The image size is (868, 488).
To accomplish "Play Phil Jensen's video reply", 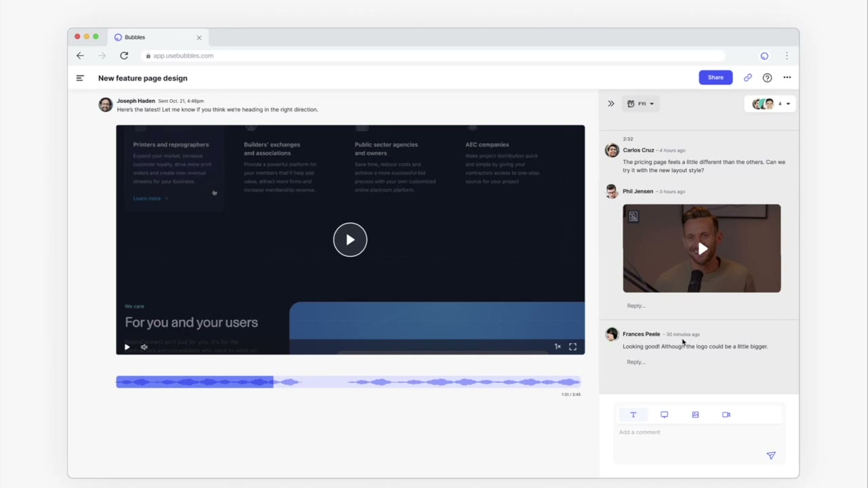I will (702, 249).
